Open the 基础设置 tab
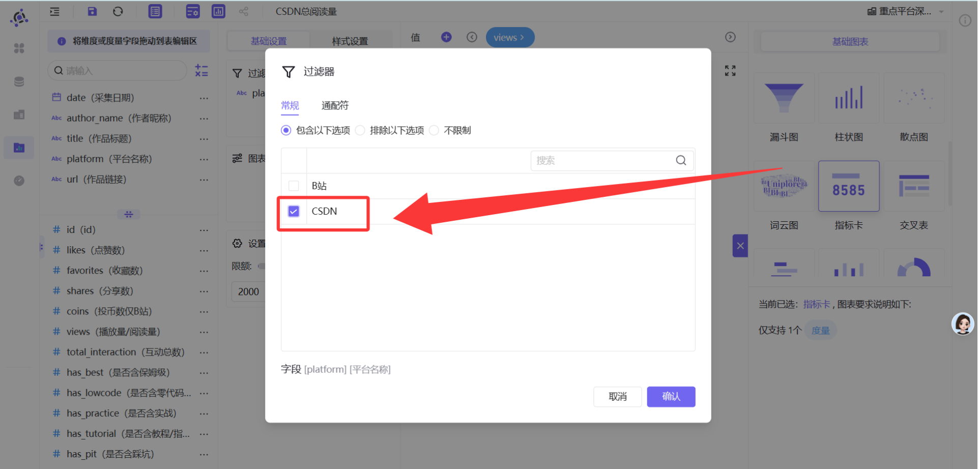This screenshot has height=469, width=980. (269, 41)
